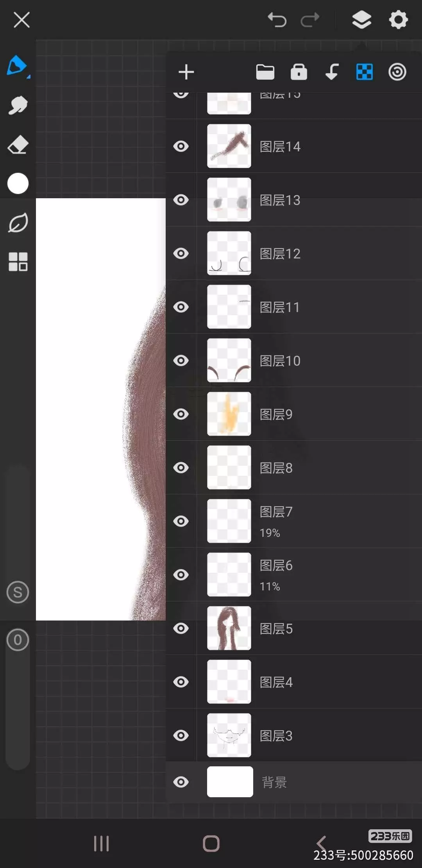Image resolution: width=422 pixels, height=868 pixels.
Task: Select the pen brush tool
Action: (17, 66)
